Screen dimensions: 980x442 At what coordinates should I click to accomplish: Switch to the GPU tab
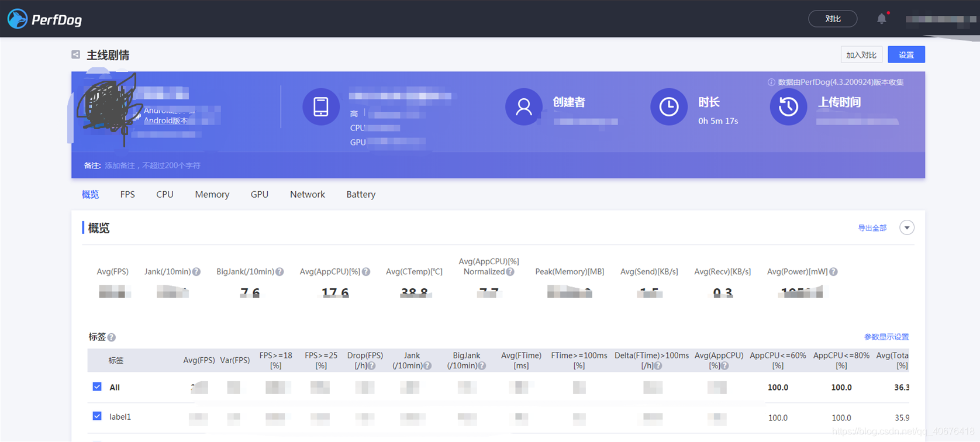coord(260,194)
